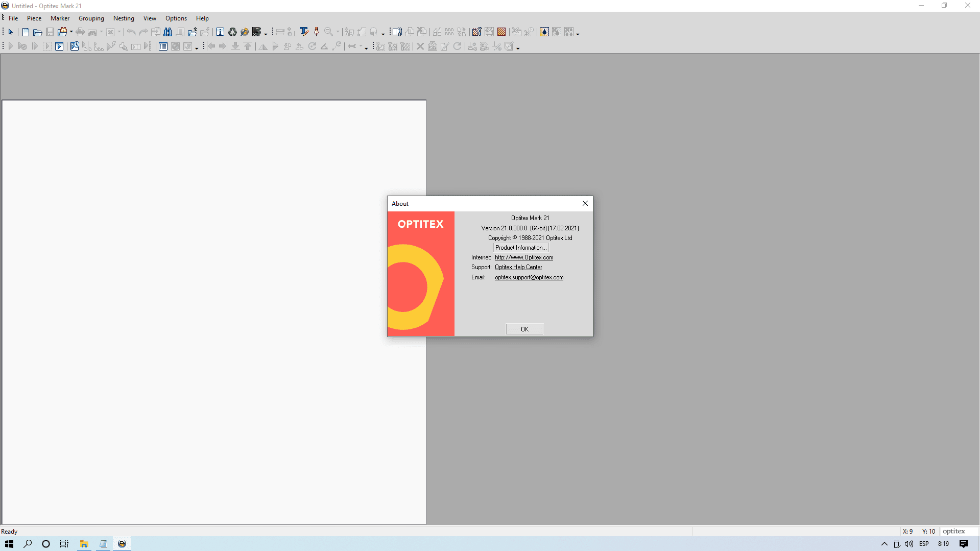The width and height of the screenshot is (980, 551).
Task: Expand overflow arrow after water drop icons
Action: 578,34
